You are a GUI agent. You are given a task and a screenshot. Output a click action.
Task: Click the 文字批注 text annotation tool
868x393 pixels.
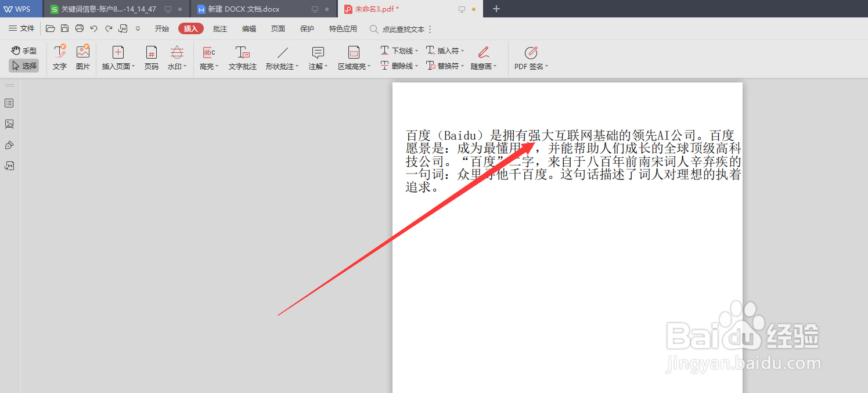[x=243, y=58]
